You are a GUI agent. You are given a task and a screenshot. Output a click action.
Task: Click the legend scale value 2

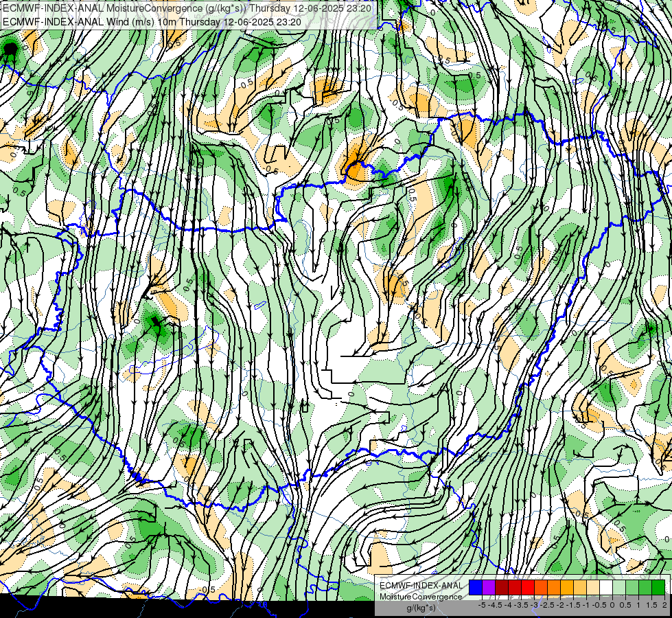[x=664, y=605]
